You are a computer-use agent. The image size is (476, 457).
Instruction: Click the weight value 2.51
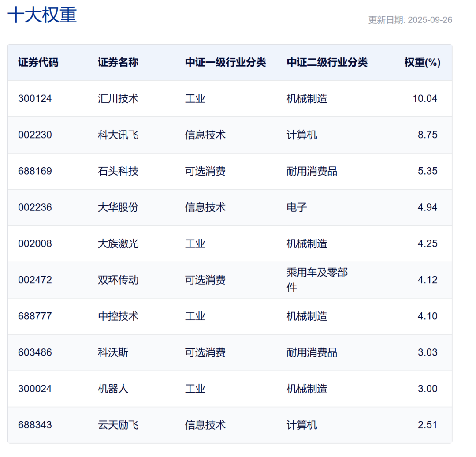pos(428,424)
